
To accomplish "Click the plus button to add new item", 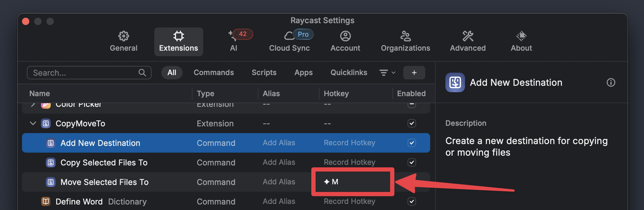I will tap(414, 73).
